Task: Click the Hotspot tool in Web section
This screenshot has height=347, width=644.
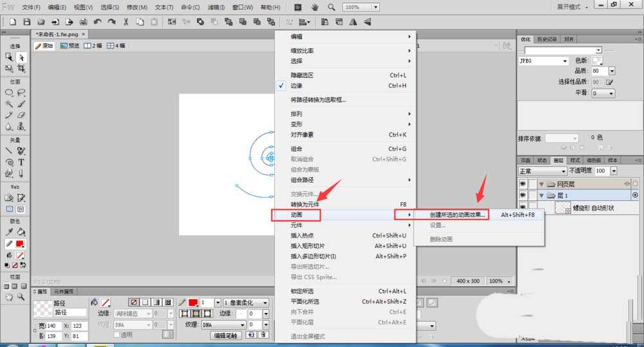Action: click(x=9, y=198)
